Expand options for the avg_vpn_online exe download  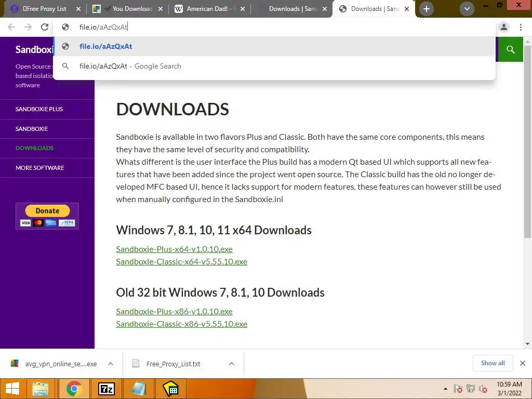(111, 364)
